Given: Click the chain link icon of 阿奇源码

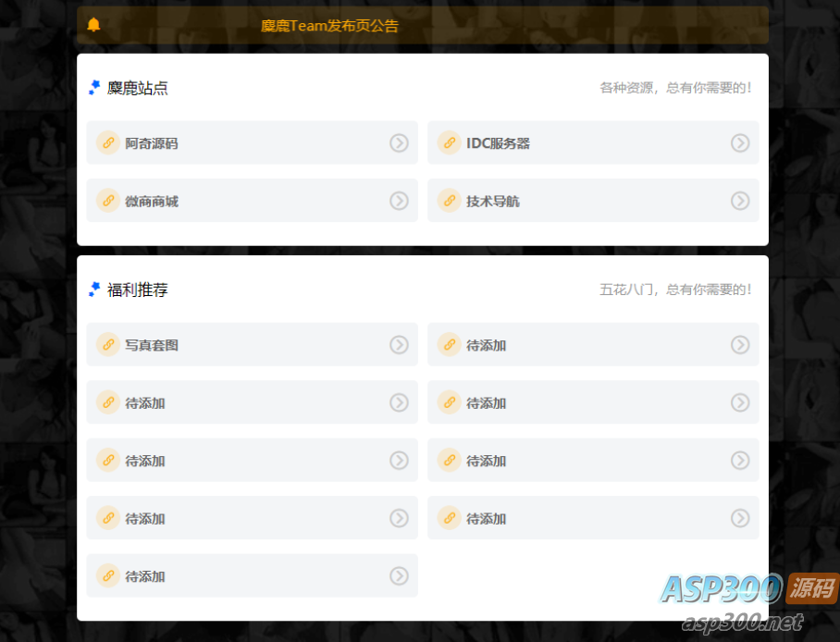Looking at the screenshot, I should 108,143.
